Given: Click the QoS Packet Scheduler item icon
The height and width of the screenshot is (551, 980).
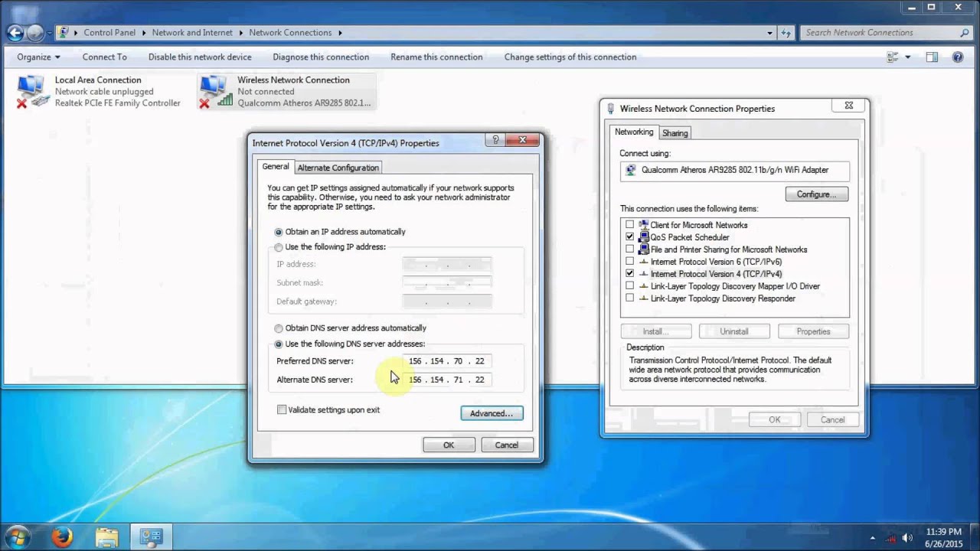Looking at the screenshot, I should pos(644,237).
